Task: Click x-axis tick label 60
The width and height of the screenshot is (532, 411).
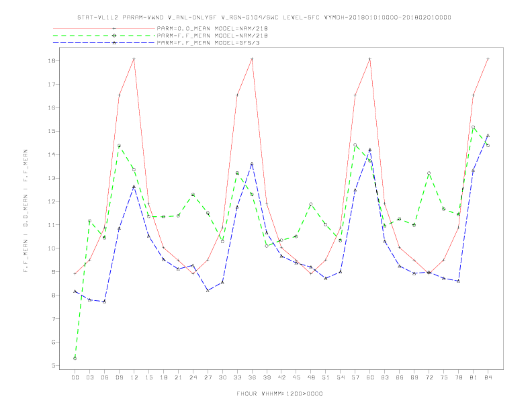Action: [x=370, y=377]
